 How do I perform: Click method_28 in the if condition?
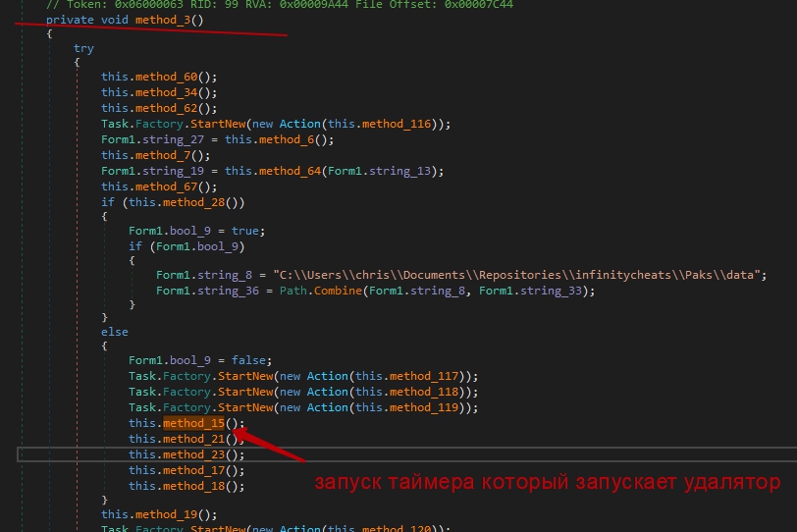193,203
